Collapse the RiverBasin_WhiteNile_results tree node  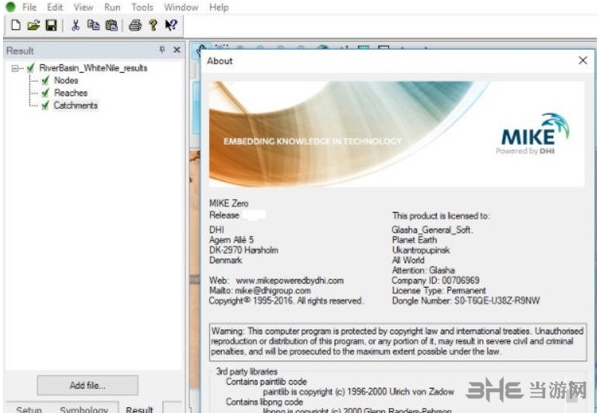(x=15, y=69)
